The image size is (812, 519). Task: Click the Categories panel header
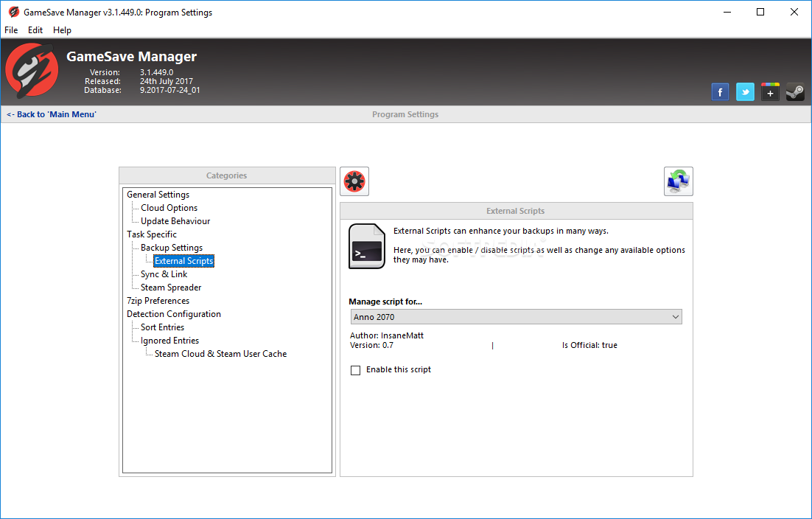(x=227, y=175)
